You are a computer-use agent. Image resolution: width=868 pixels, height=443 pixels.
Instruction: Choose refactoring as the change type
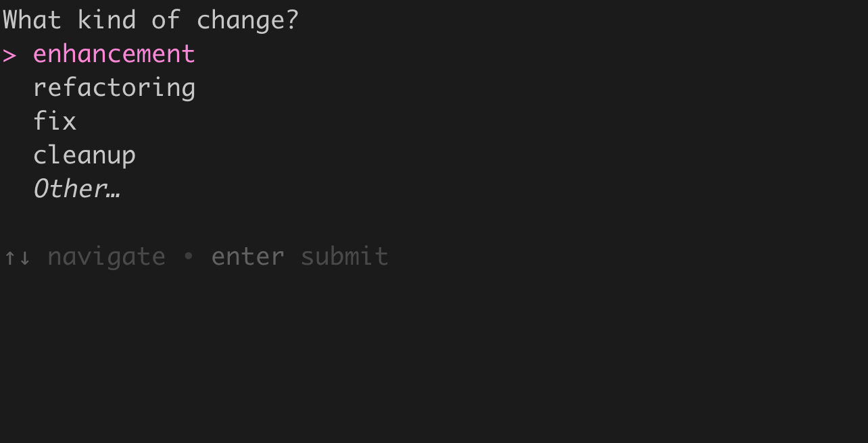114,86
